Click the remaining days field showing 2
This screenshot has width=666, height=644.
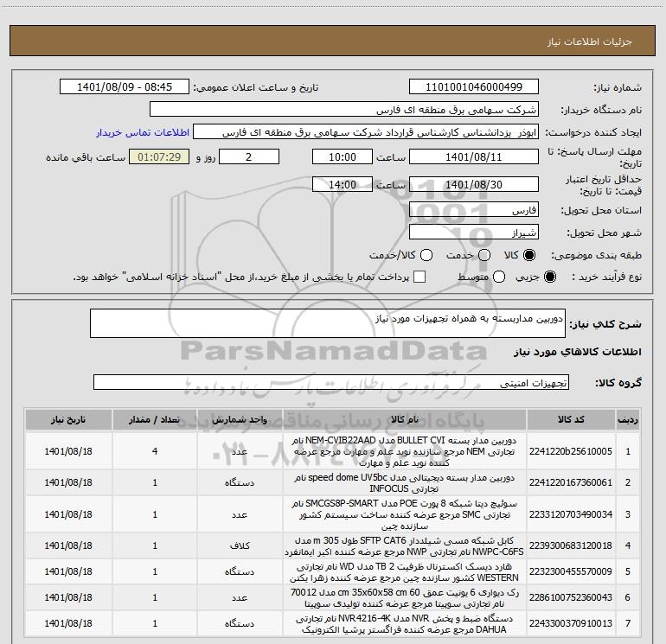tap(249, 157)
